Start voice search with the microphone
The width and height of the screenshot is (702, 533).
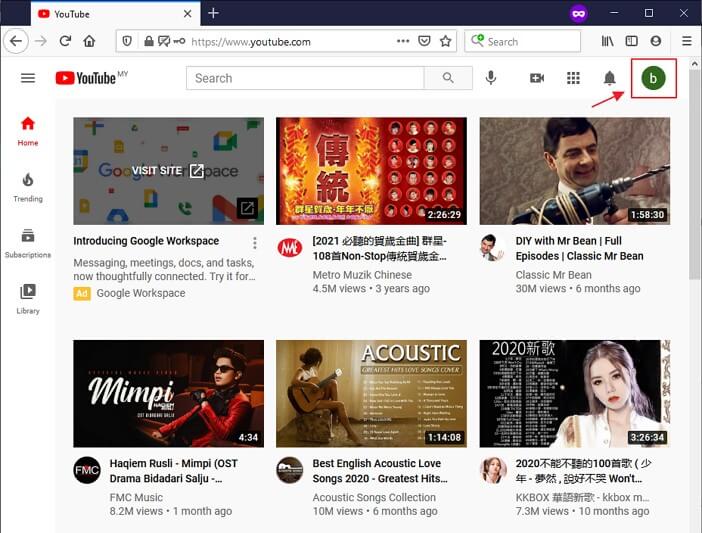tap(491, 78)
